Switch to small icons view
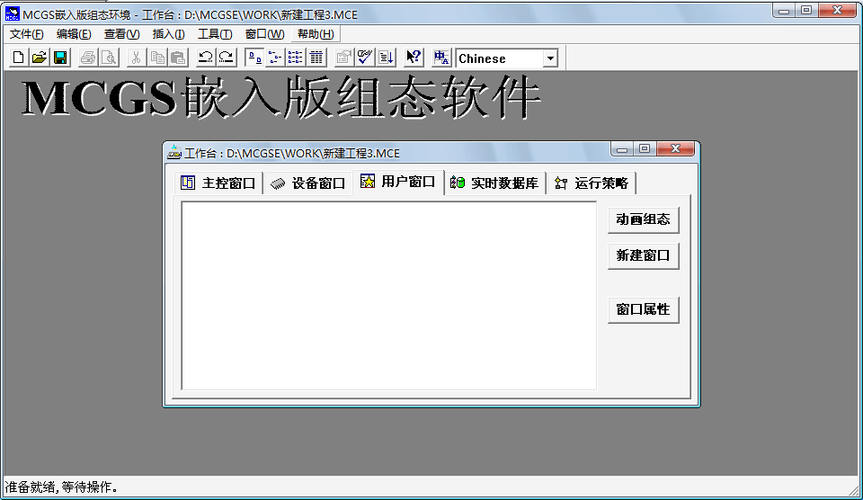The image size is (863, 500). (275, 57)
